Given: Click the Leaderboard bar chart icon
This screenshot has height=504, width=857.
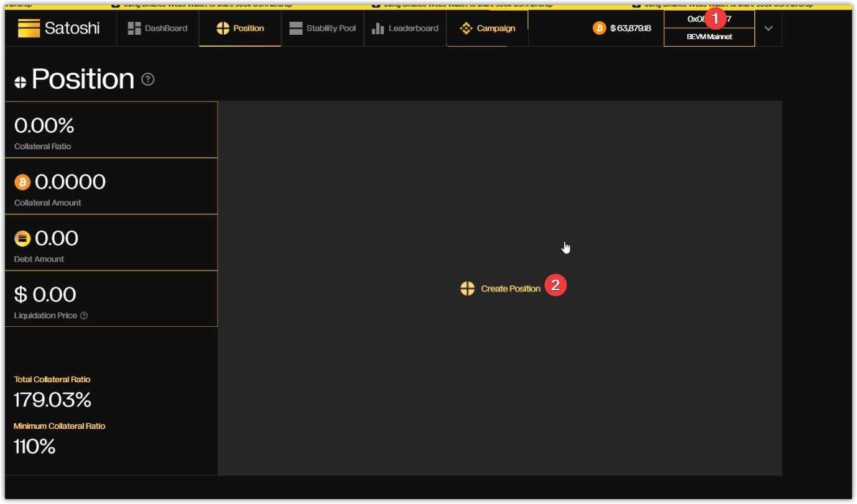Looking at the screenshot, I should [x=378, y=28].
